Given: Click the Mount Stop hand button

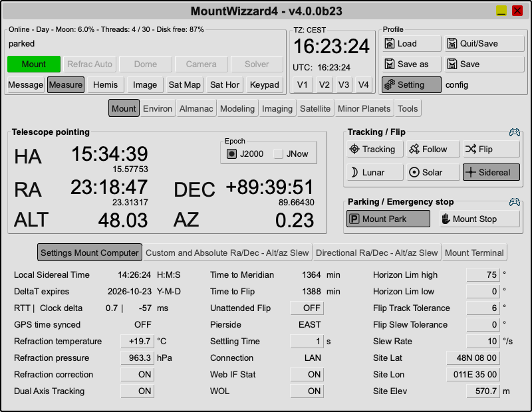Looking at the screenshot, I should (479, 219).
